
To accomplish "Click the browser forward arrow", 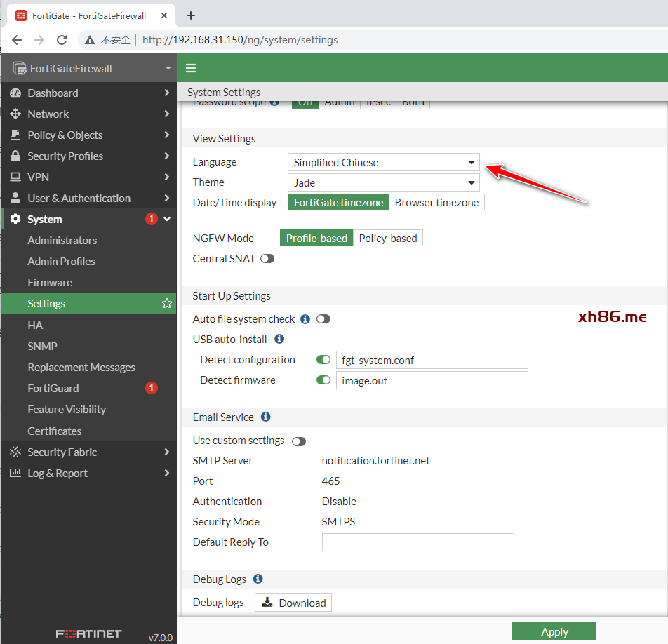I will point(39,40).
